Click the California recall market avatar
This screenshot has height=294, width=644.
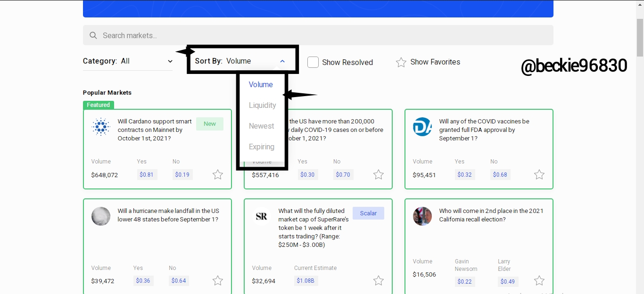click(422, 216)
